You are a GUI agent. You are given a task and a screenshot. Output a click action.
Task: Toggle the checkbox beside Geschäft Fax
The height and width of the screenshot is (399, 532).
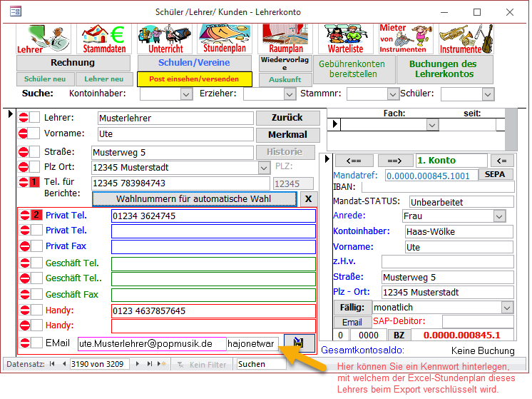(36, 295)
